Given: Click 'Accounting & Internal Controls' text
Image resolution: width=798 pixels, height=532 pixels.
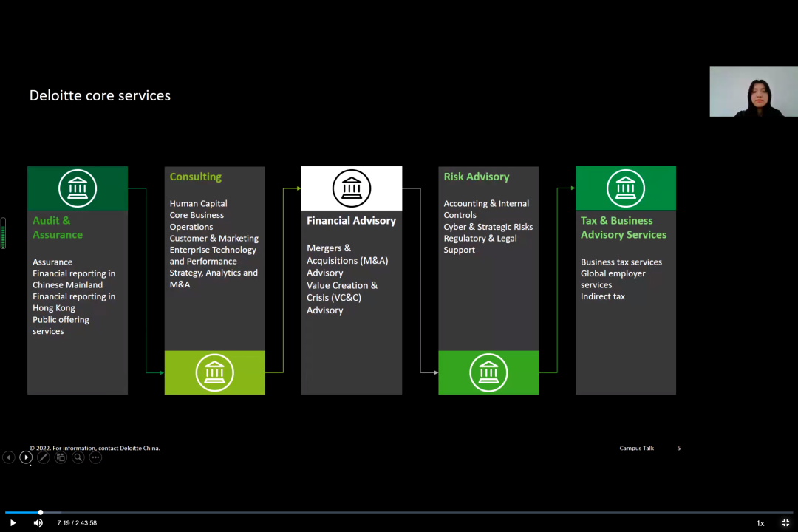Looking at the screenshot, I should [x=486, y=209].
